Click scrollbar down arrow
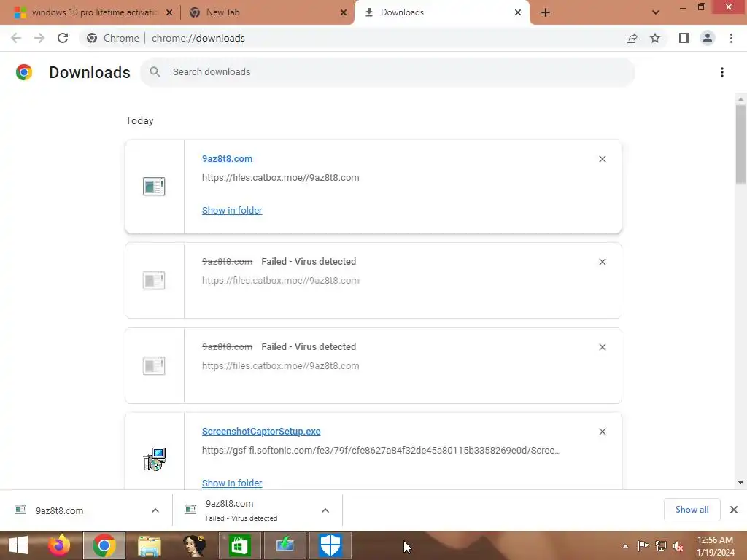 [x=740, y=483]
